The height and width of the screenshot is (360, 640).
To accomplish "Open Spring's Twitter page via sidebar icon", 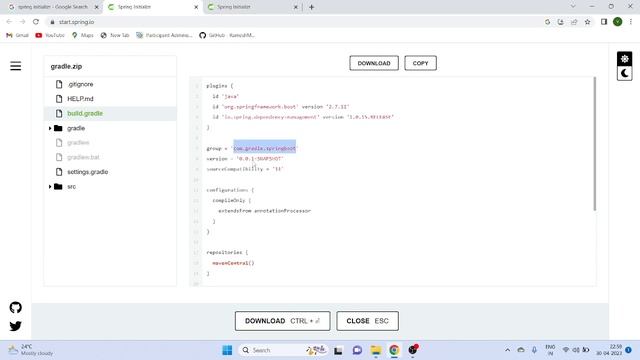I will 16,326.
